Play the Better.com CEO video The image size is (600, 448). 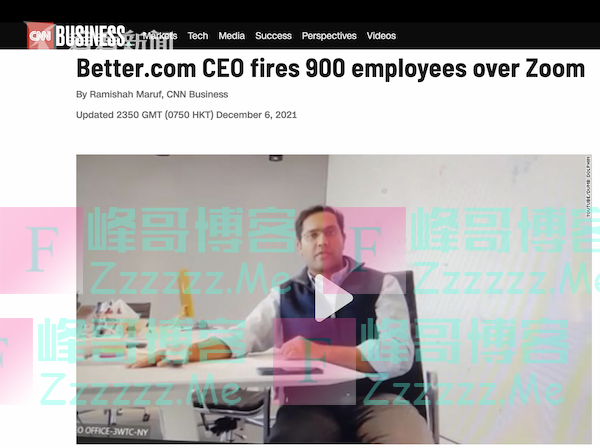[x=333, y=298]
